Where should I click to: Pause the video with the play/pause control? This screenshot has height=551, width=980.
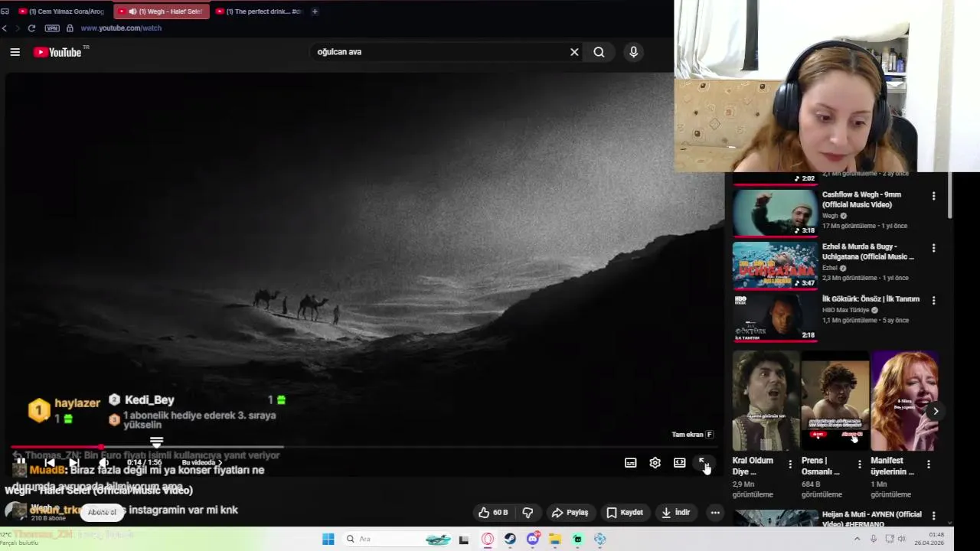click(21, 462)
